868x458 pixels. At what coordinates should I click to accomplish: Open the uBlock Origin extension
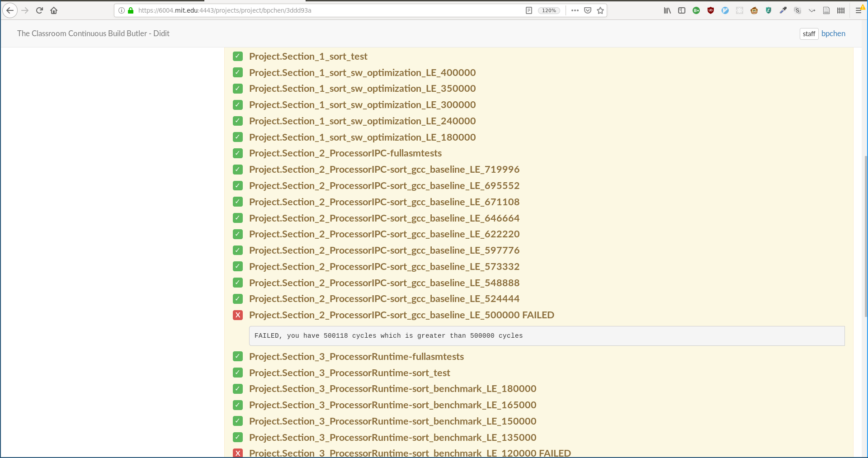point(711,10)
